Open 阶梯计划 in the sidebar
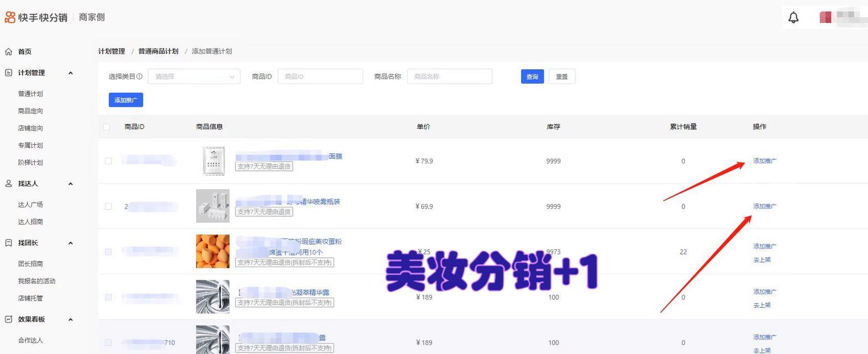 point(30,162)
